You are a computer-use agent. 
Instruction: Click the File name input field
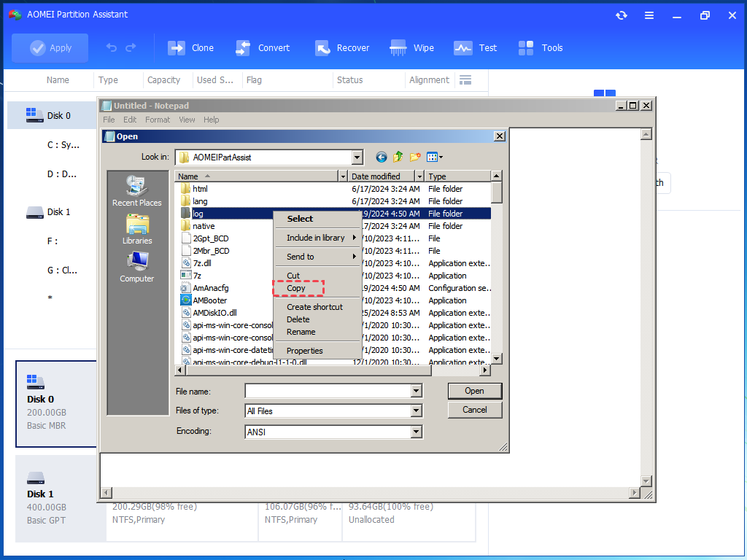(x=329, y=391)
